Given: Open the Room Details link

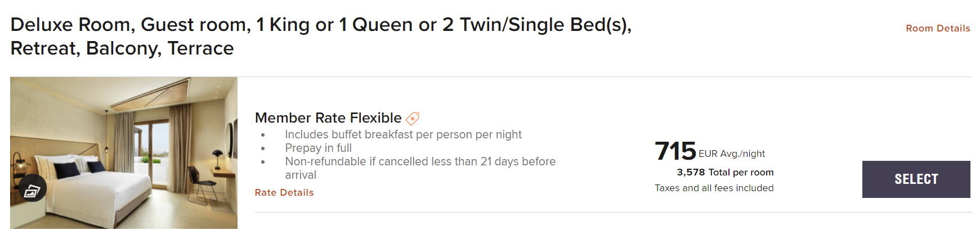Looking at the screenshot, I should click(937, 28).
